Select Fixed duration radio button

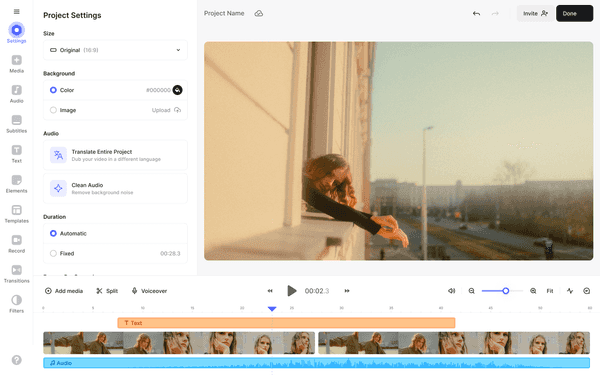(53, 253)
